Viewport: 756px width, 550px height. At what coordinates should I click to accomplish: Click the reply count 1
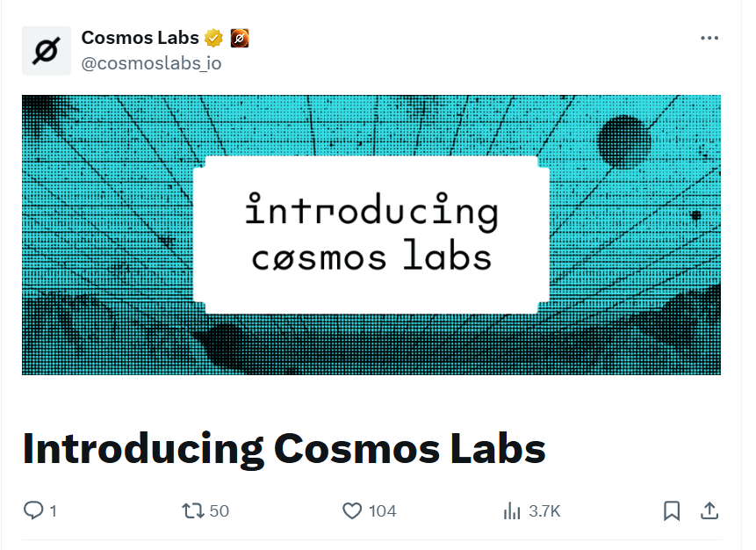[53, 511]
